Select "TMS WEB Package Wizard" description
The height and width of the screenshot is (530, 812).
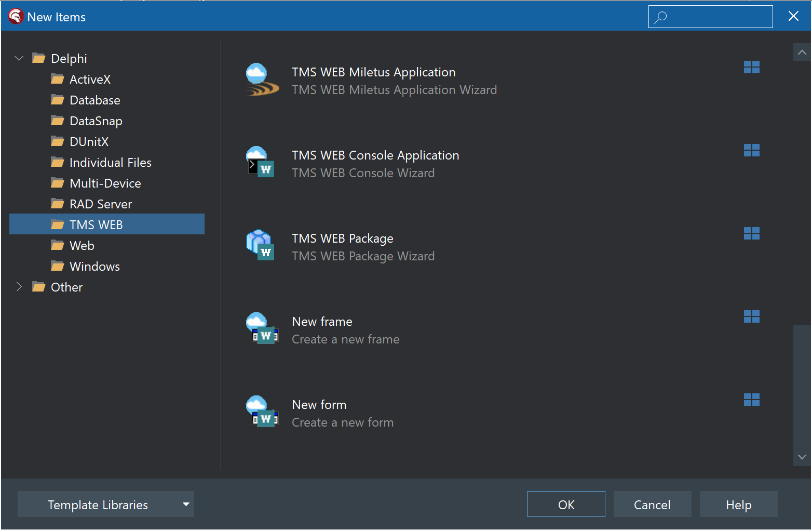[363, 256]
